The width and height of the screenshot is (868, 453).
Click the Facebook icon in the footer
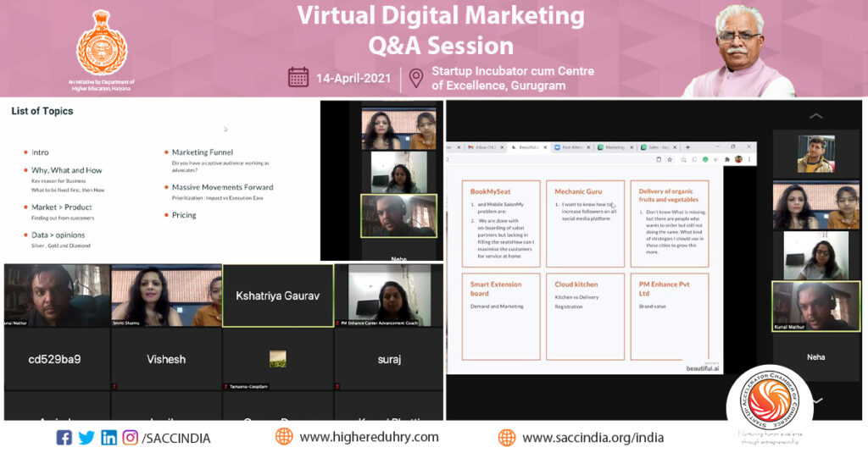tap(64, 438)
